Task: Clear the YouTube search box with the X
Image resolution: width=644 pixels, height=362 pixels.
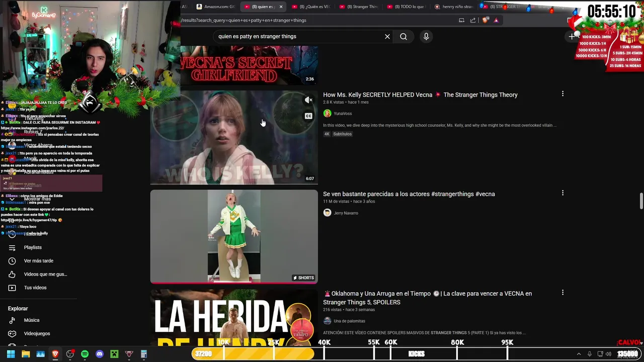Action: pos(387,37)
